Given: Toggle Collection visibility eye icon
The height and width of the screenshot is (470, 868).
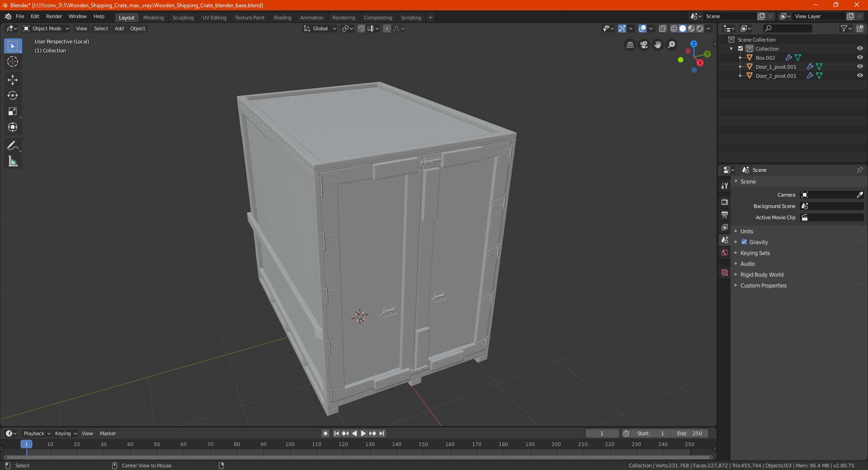Looking at the screenshot, I should (860, 48).
